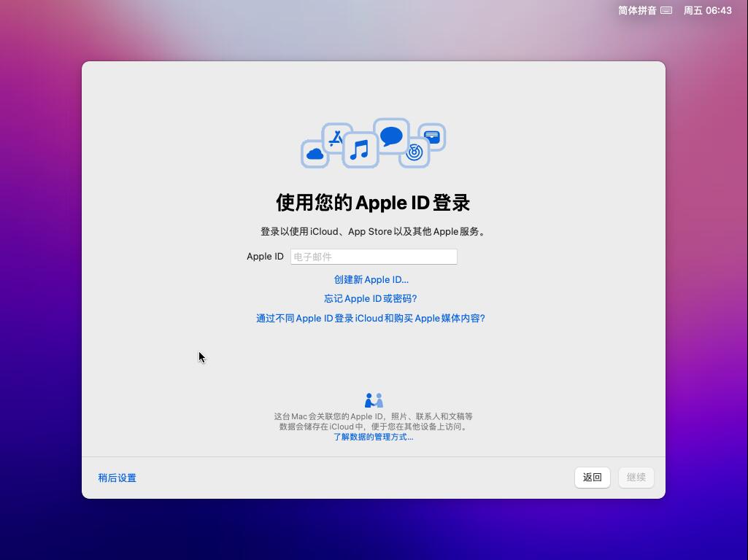Viewport: 748px width, 560px height.
Task: Click 稍后设置 to skip sign-in
Action: point(117,478)
